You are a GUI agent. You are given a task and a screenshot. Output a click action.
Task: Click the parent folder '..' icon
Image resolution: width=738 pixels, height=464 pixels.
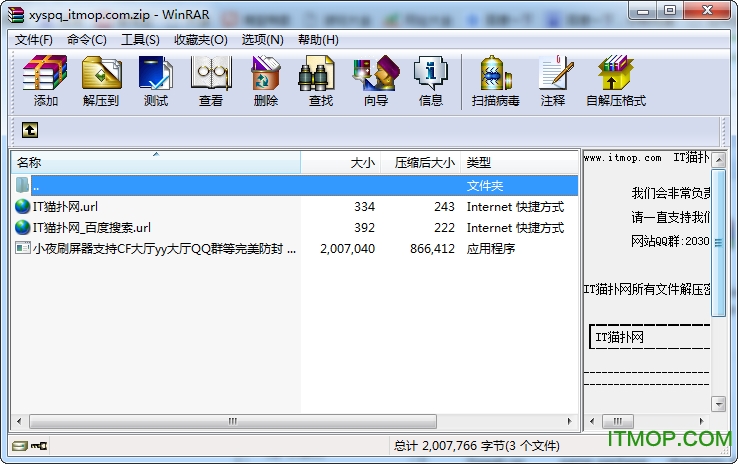(23, 185)
